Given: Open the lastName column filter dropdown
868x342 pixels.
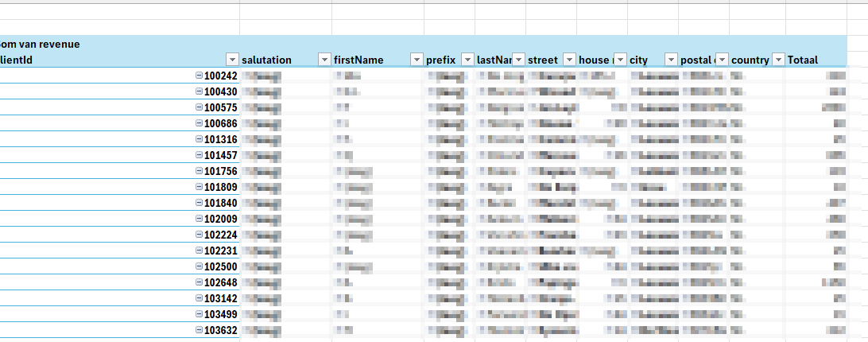Looking at the screenshot, I should [x=518, y=60].
